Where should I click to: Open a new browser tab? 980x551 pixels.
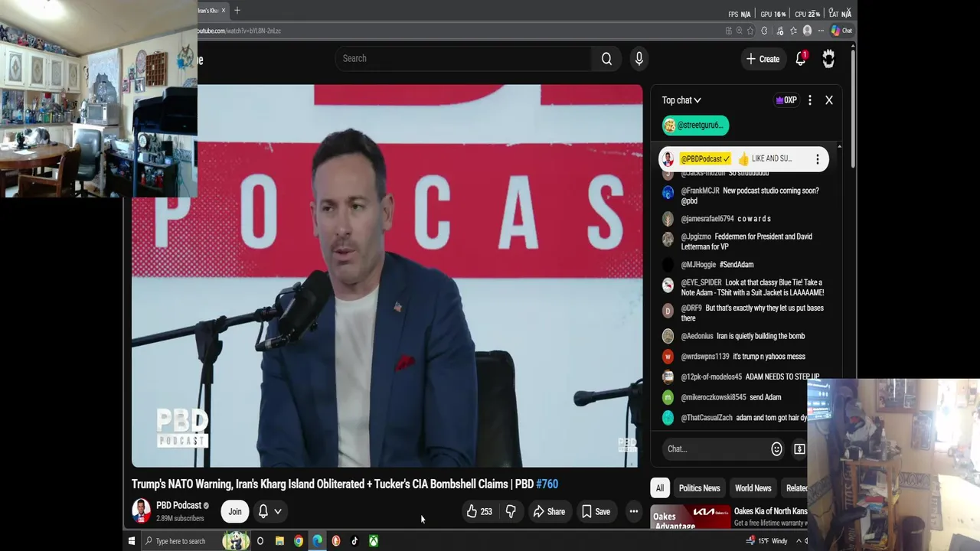click(x=237, y=10)
